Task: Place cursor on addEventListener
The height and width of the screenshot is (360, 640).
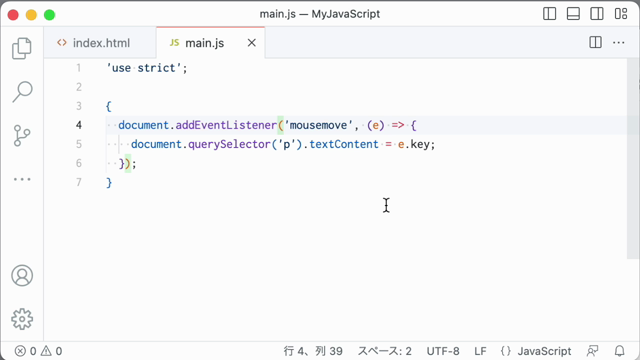Action: 226,125
